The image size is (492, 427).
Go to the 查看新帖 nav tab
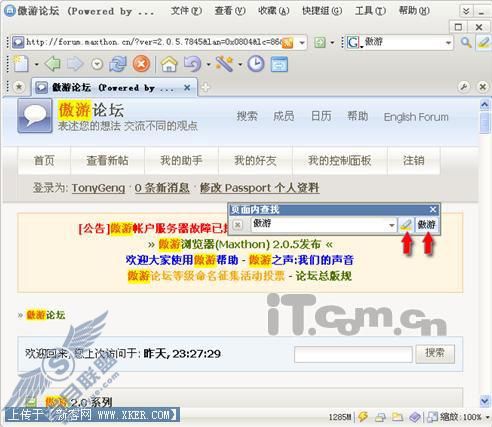tap(107, 161)
